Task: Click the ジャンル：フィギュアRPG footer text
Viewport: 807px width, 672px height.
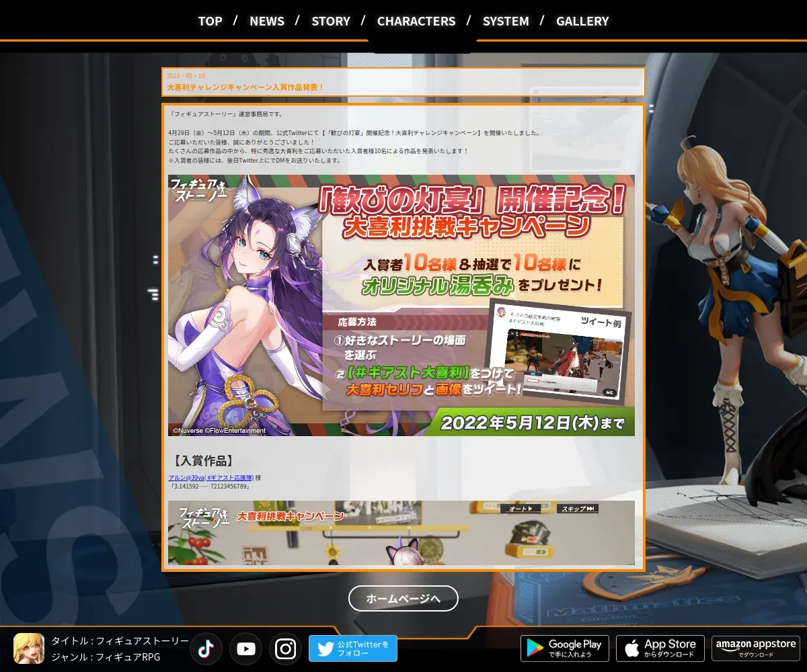Action: [x=106, y=657]
